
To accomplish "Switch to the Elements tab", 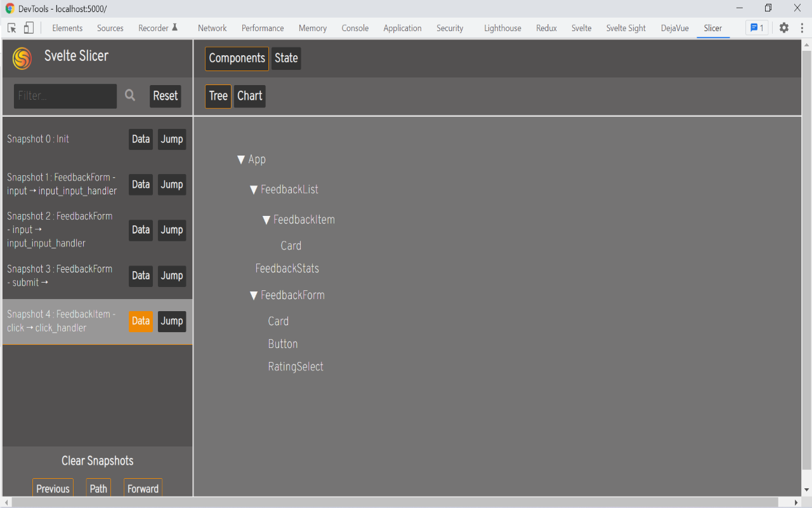I will 67,28.
